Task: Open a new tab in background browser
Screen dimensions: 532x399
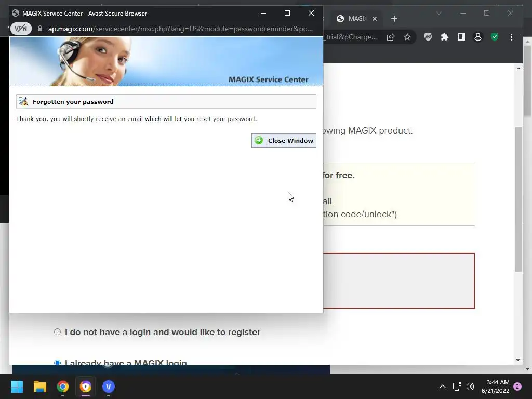Action: tap(394, 19)
